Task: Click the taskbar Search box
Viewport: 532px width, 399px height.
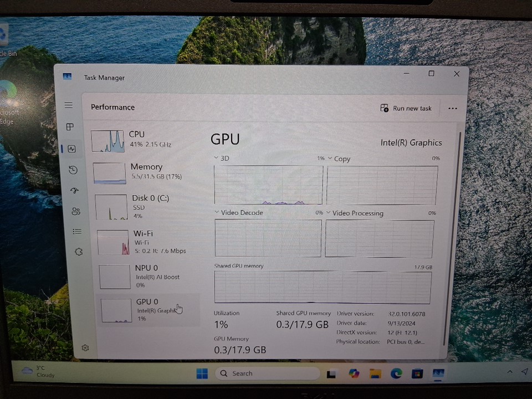Action: point(265,374)
